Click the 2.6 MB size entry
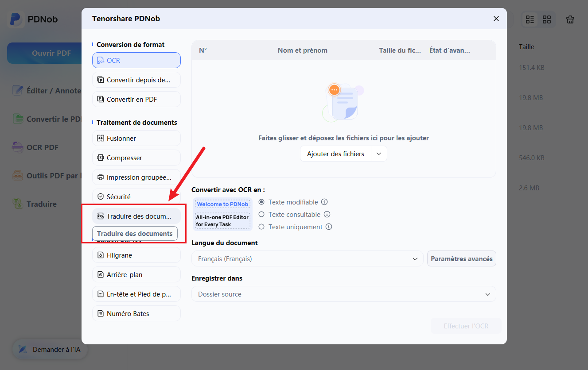Image resolution: width=588 pixels, height=370 pixels. tap(529, 188)
